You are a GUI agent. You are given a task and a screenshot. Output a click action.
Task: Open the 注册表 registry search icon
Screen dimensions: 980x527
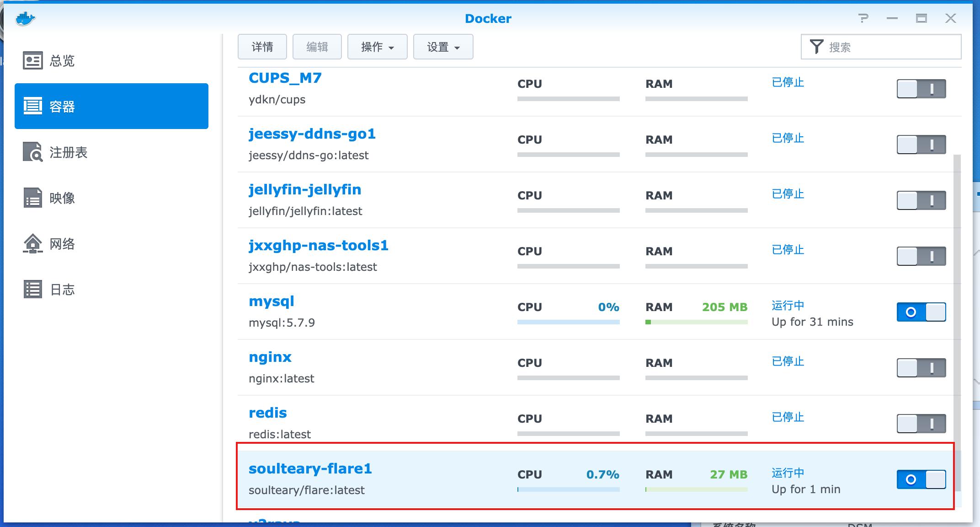point(33,152)
